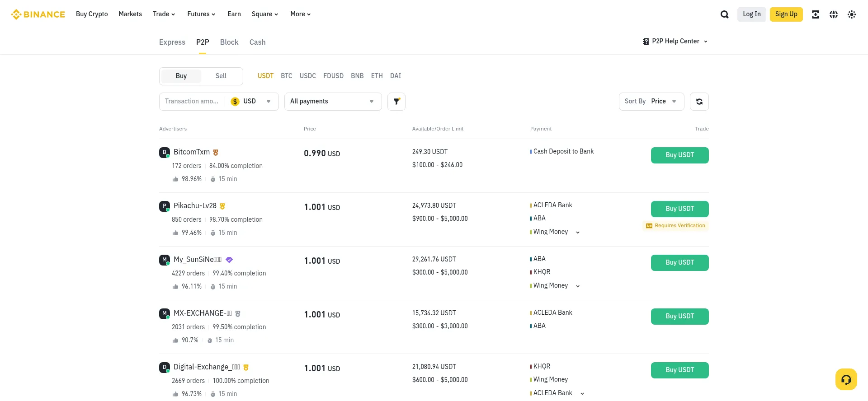Select the BTC coin tab
This screenshot has width=868, height=401.
pos(287,76)
